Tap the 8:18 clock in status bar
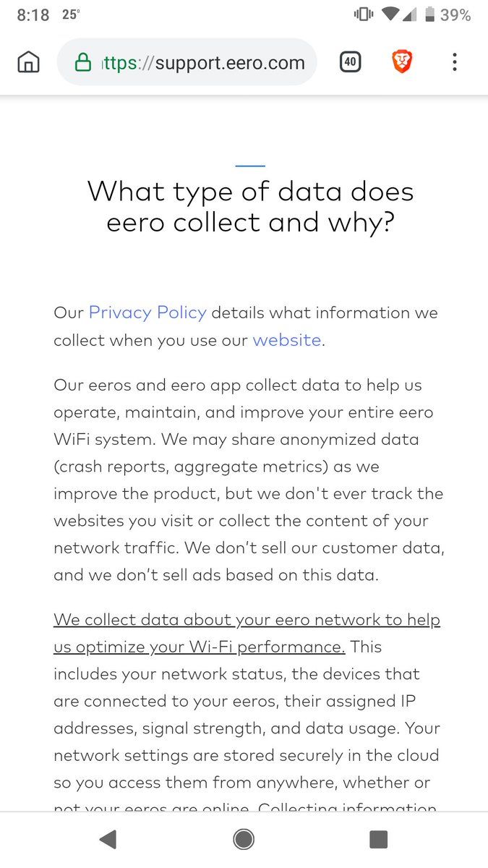488x868 pixels. pyautogui.click(x=33, y=14)
